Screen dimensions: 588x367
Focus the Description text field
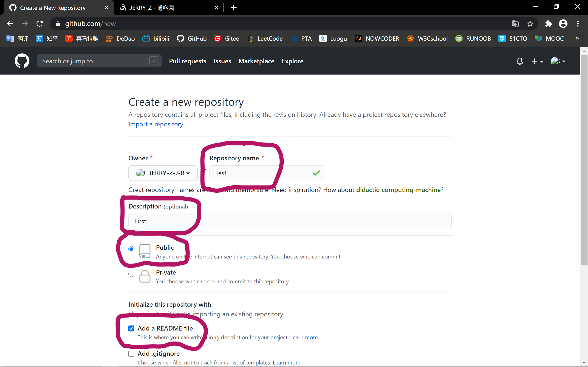pos(290,221)
